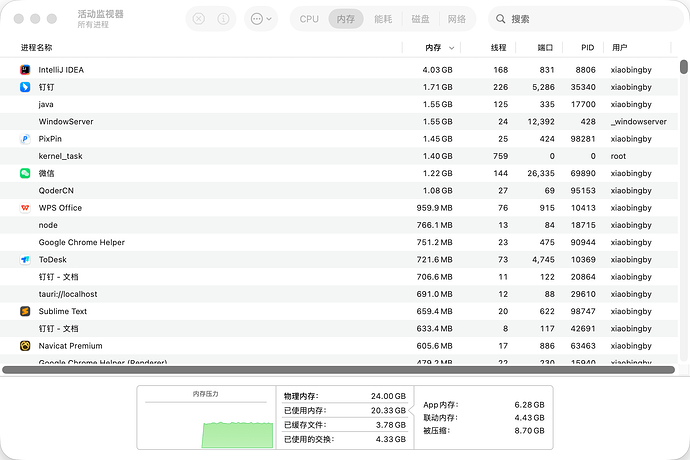Click the ToDesk app icon
Screen dimensions: 690x460
25,259
